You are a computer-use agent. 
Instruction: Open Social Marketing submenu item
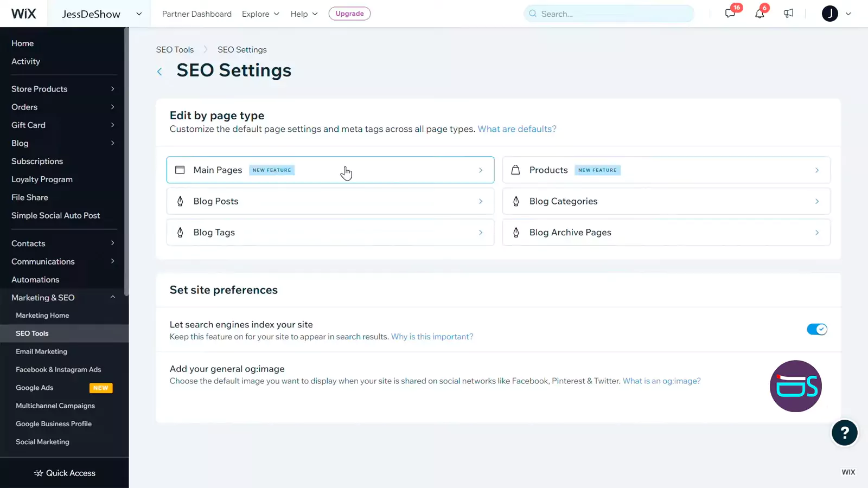point(43,442)
